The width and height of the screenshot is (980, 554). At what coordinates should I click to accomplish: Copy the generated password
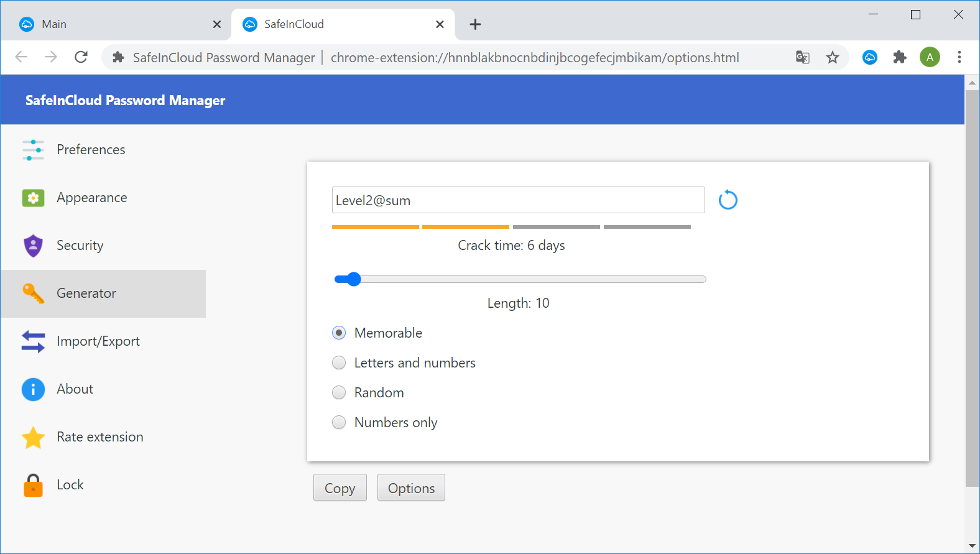click(340, 487)
